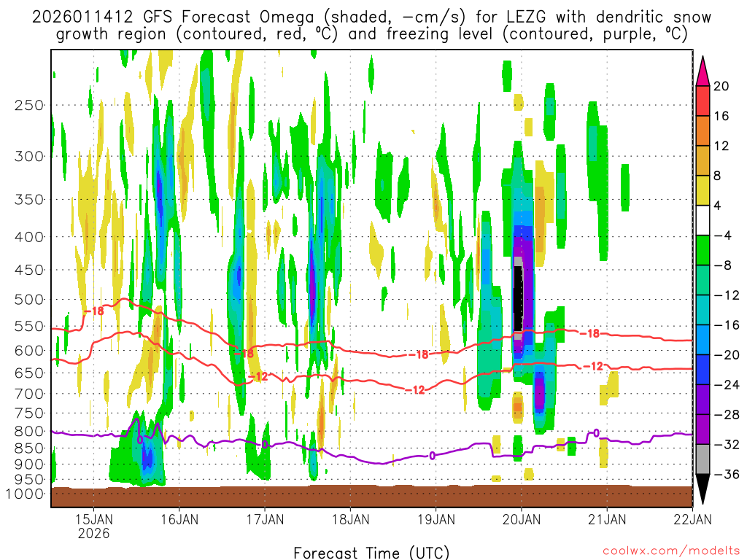The width and height of the screenshot is (747, 560).
Task: Click the 850 pressure level label
Action: tap(29, 448)
